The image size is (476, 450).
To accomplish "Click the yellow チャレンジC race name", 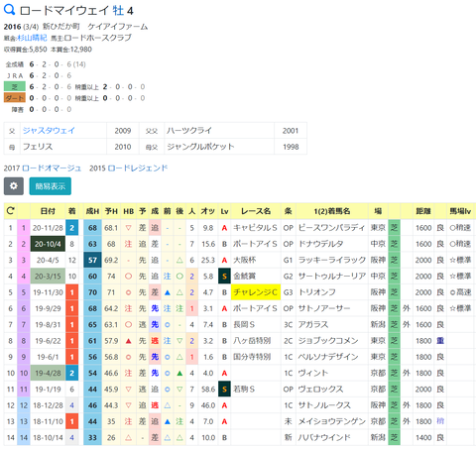I will [x=256, y=292].
